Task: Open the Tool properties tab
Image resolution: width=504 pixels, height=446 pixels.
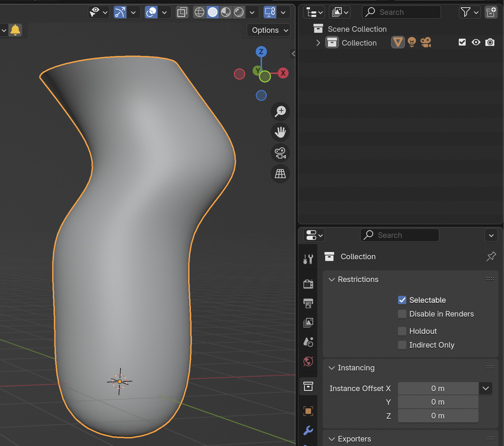Action: (308, 259)
